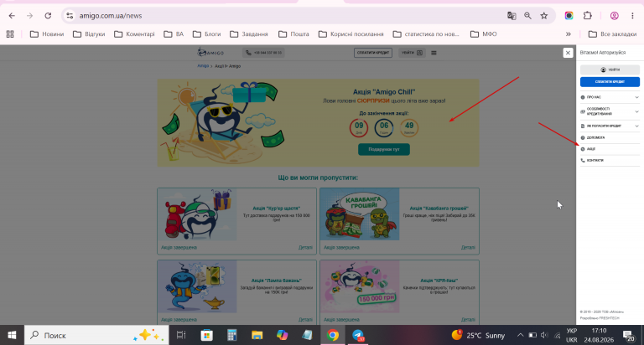
Task: Open the 'Блоги' bookmarks folder
Action: 206,34
